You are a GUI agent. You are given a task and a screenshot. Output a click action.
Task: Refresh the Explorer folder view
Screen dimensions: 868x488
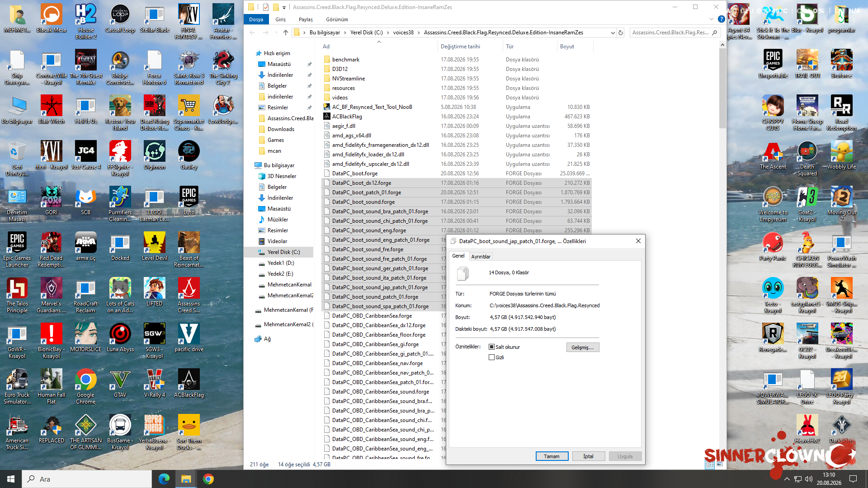pos(621,33)
